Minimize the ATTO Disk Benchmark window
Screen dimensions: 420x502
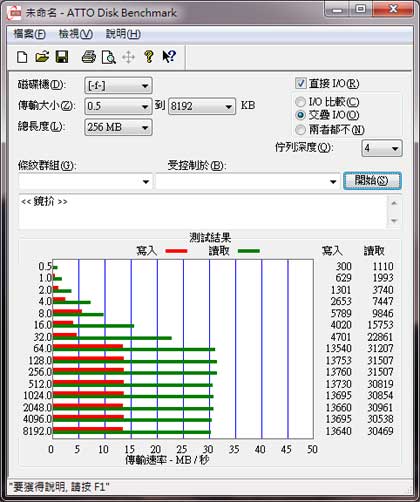pos(337,9)
